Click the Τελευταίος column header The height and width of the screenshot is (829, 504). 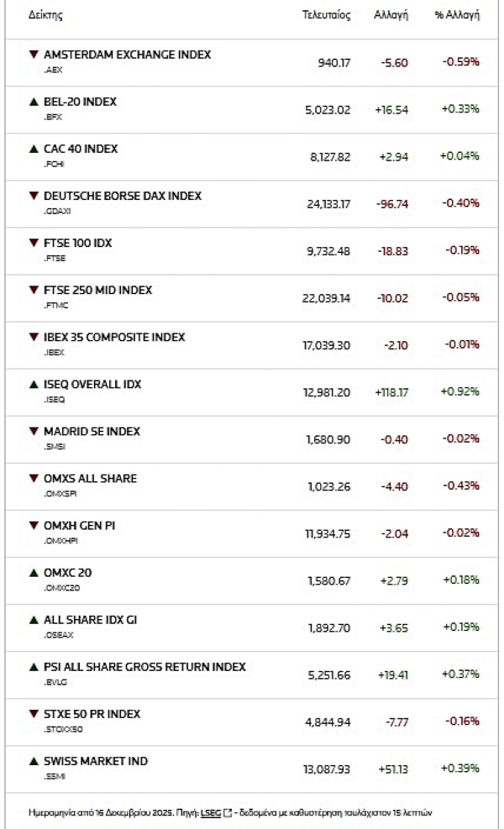(326, 16)
